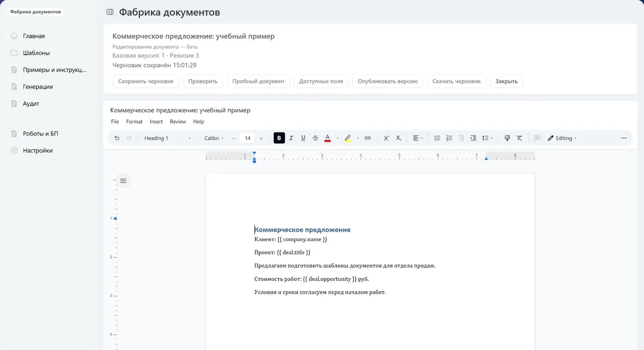Open the text alignment dropdown
The image size is (644, 350).
click(418, 138)
